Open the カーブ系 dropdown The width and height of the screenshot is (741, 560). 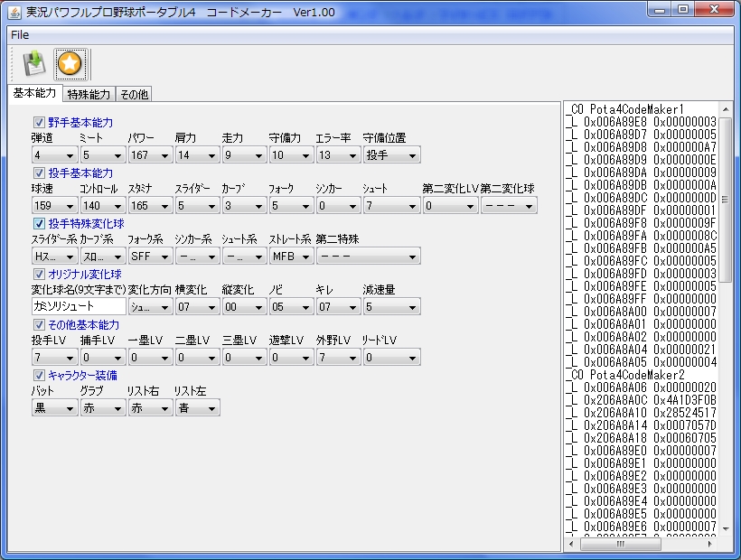click(102, 256)
